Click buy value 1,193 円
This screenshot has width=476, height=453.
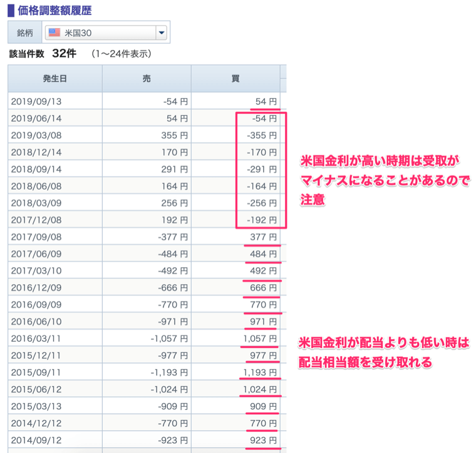260,372
